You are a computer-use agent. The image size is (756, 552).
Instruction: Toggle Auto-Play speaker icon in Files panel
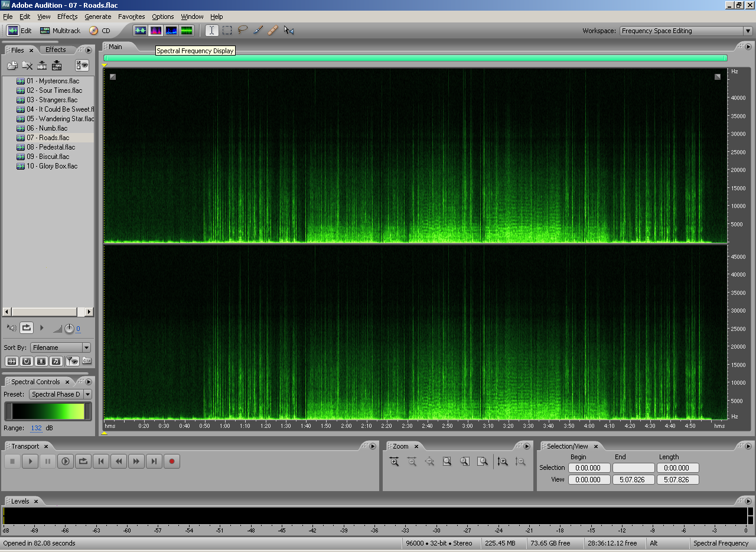click(11, 327)
